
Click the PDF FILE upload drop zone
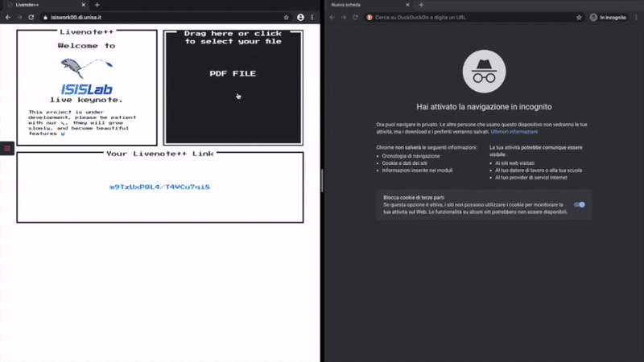[233, 87]
